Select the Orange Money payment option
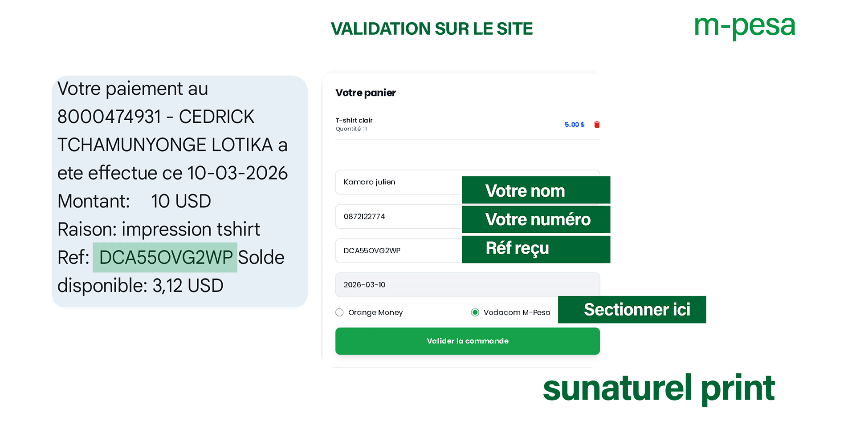868x421 pixels. (339, 312)
